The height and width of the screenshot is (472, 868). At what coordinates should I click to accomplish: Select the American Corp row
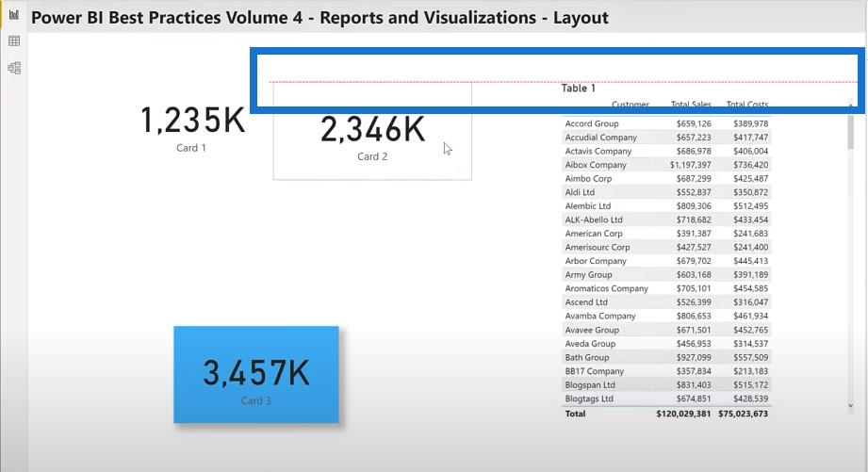click(666, 234)
